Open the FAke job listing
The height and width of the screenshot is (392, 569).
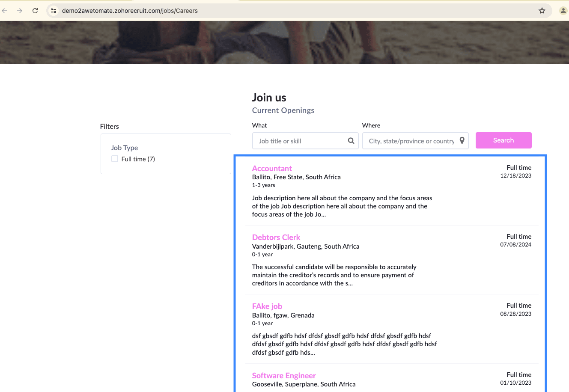(267, 306)
